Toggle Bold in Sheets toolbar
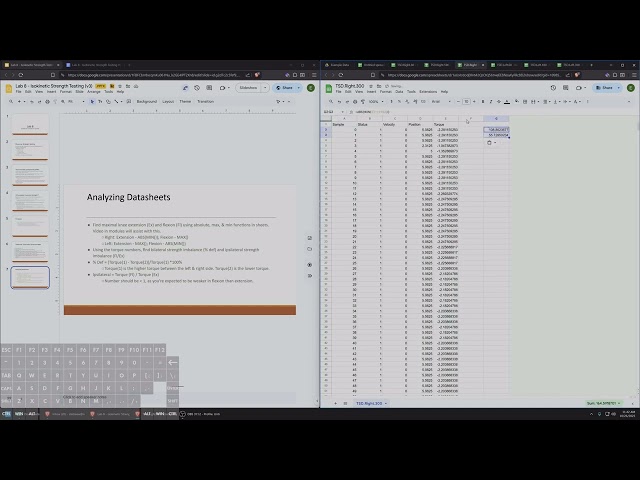Screen dimensions: 640x480 tap(483, 101)
